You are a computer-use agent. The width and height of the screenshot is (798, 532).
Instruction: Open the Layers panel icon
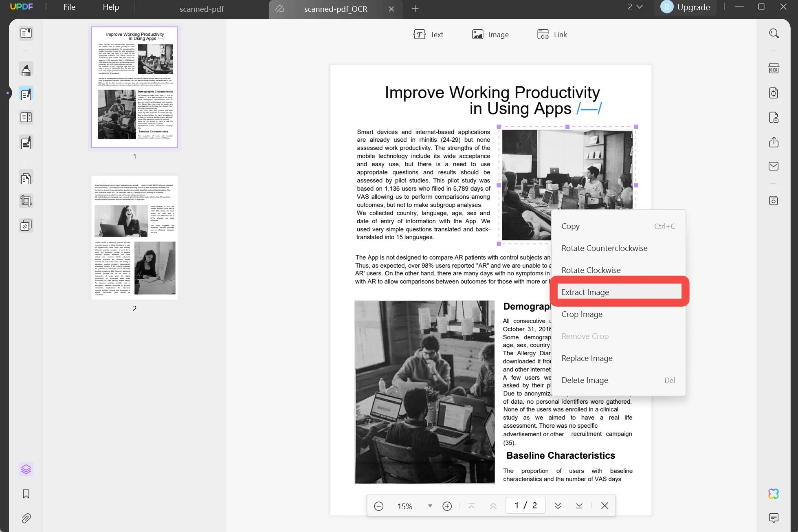(x=26, y=469)
